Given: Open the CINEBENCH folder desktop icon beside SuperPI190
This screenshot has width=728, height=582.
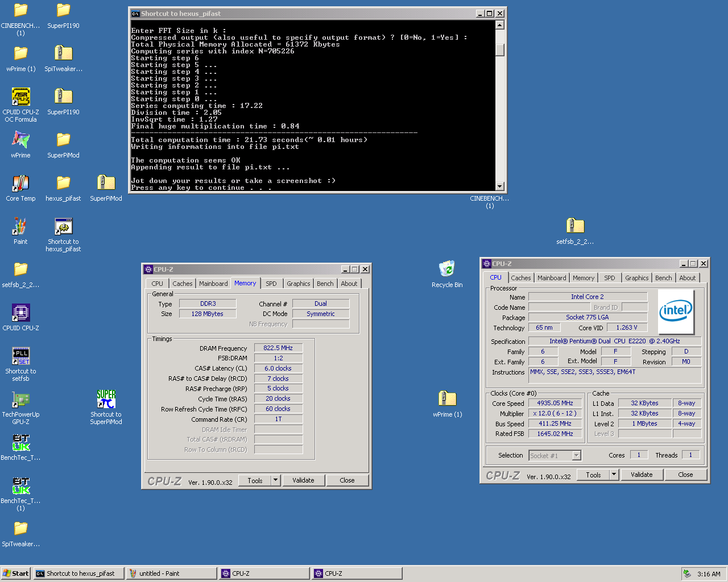Looking at the screenshot, I should [x=20, y=10].
